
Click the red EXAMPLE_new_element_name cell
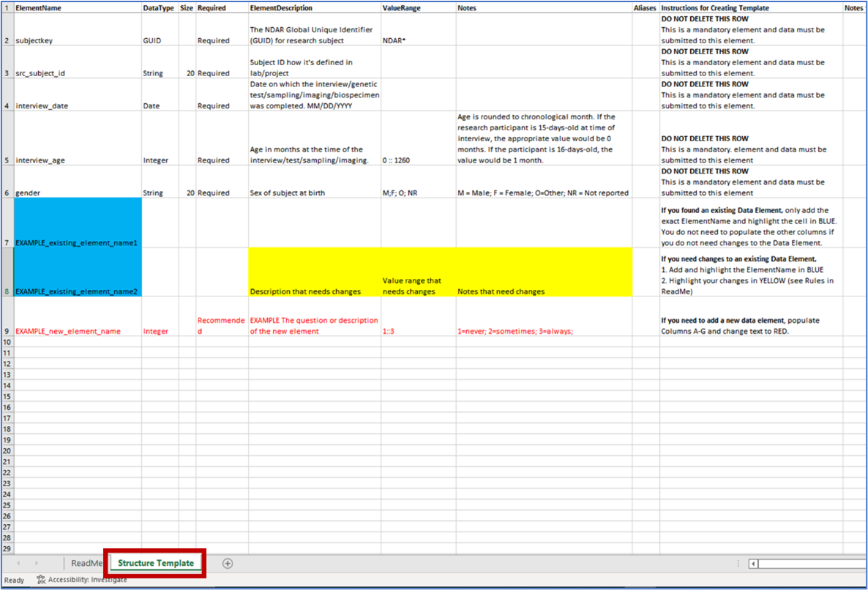tap(77, 317)
